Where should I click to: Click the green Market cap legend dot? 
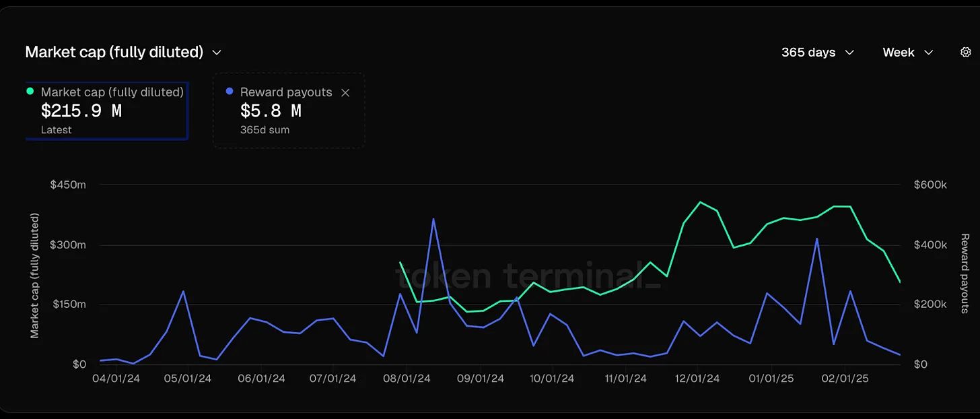30,91
